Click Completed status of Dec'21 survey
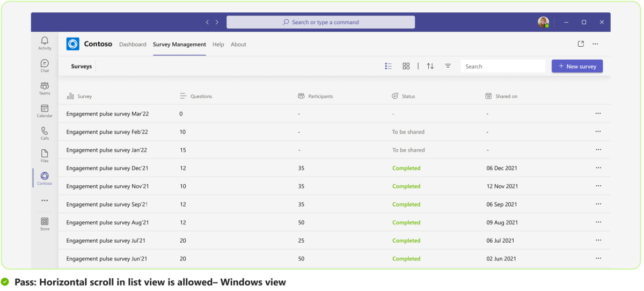 click(406, 168)
